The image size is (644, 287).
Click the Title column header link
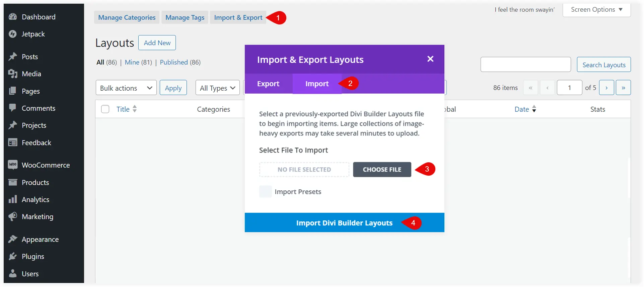pyautogui.click(x=123, y=109)
